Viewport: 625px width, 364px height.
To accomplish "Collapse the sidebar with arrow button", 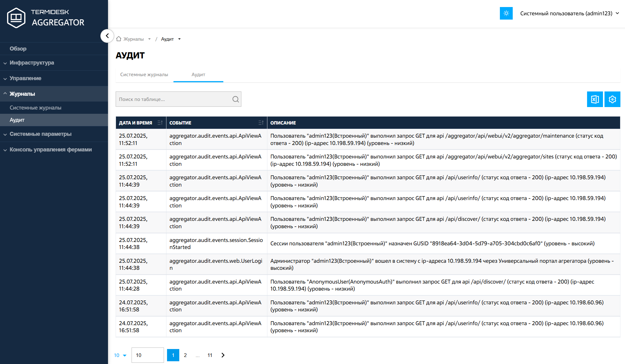I will click(x=107, y=36).
